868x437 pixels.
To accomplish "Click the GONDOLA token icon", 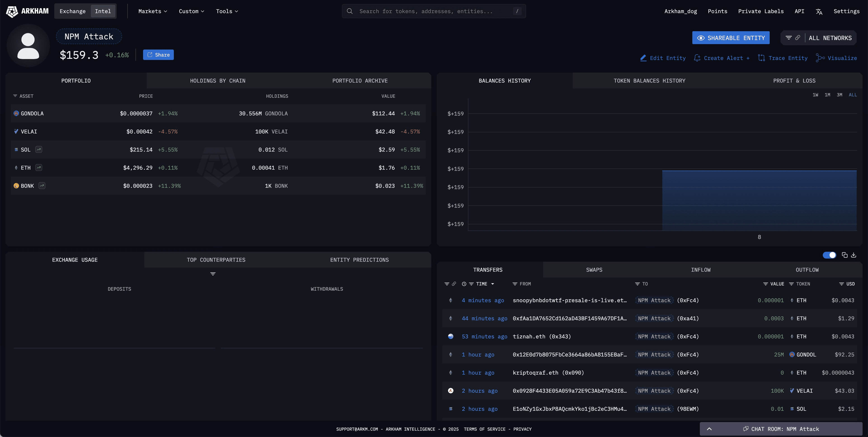I will click(16, 113).
